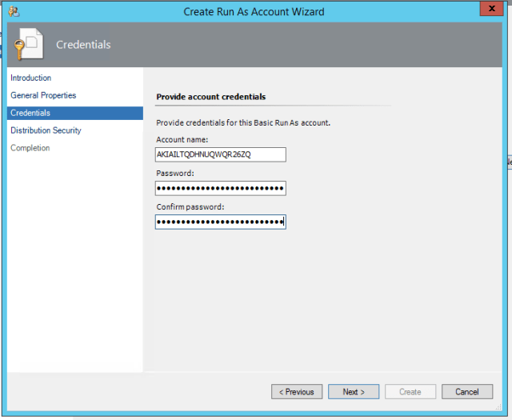The width and height of the screenshot is (512, 420).
Task: Click the window title 'Create Run As Account Wizard'
Action: [254, 11]
